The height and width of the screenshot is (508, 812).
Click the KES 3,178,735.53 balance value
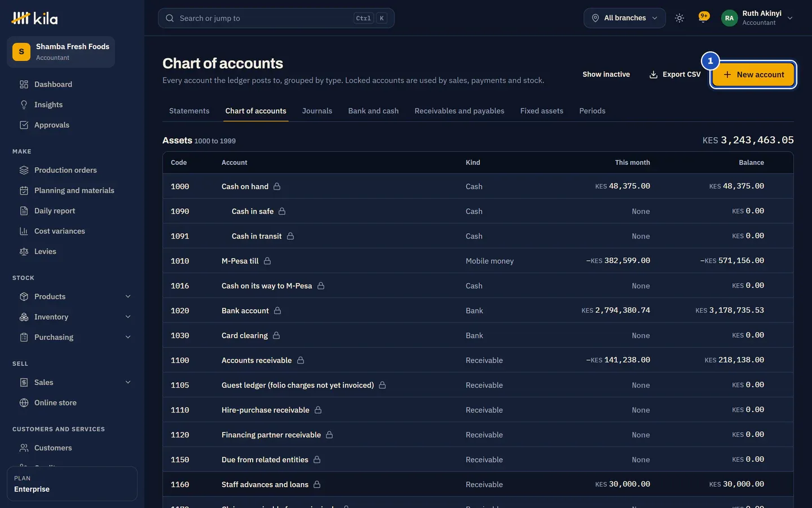click(x=730, y=310)
